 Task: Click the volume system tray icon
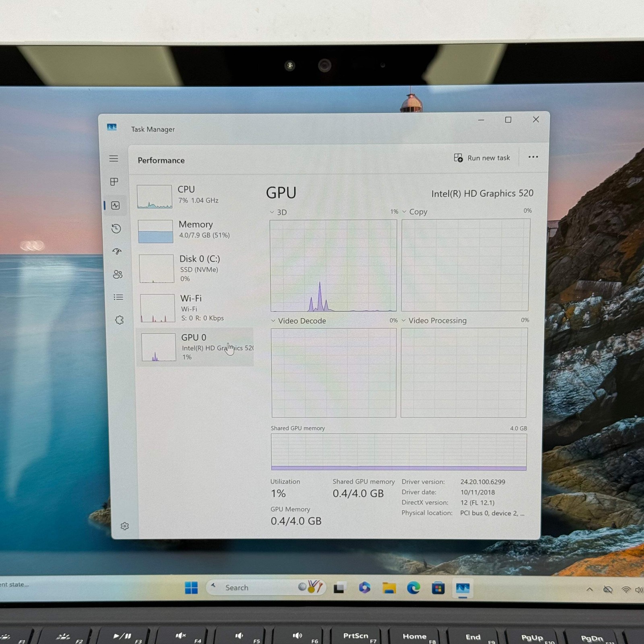(639, 590)
